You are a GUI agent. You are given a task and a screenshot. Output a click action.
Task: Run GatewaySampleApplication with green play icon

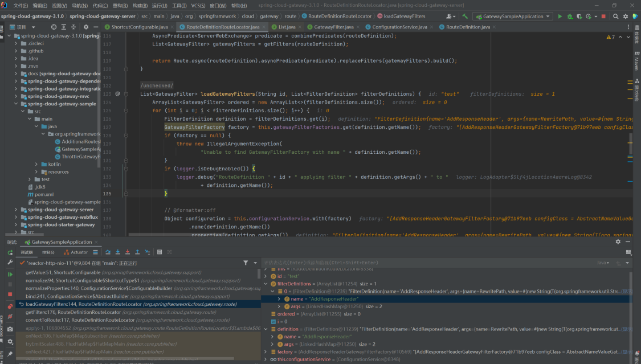point(560,17)
